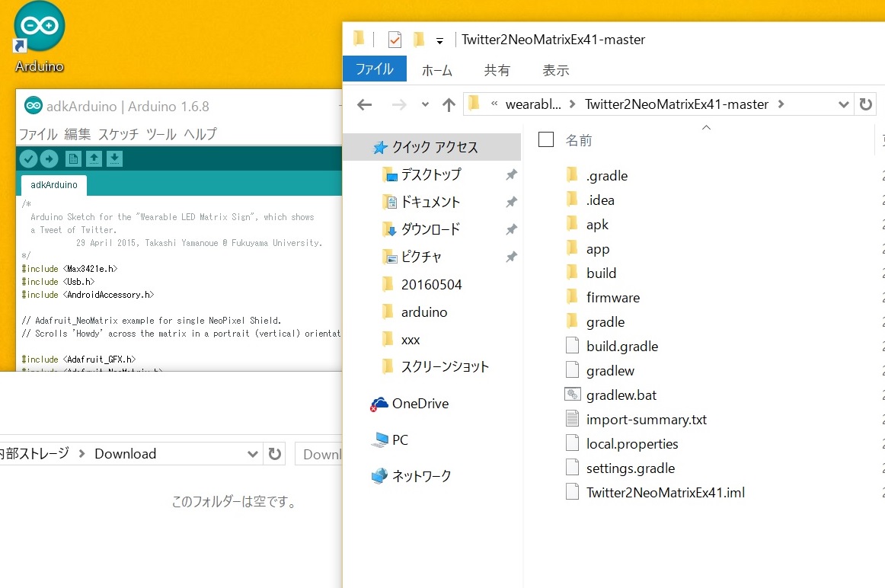Click the Upload arrow button in Arduino toolbar

49,159
